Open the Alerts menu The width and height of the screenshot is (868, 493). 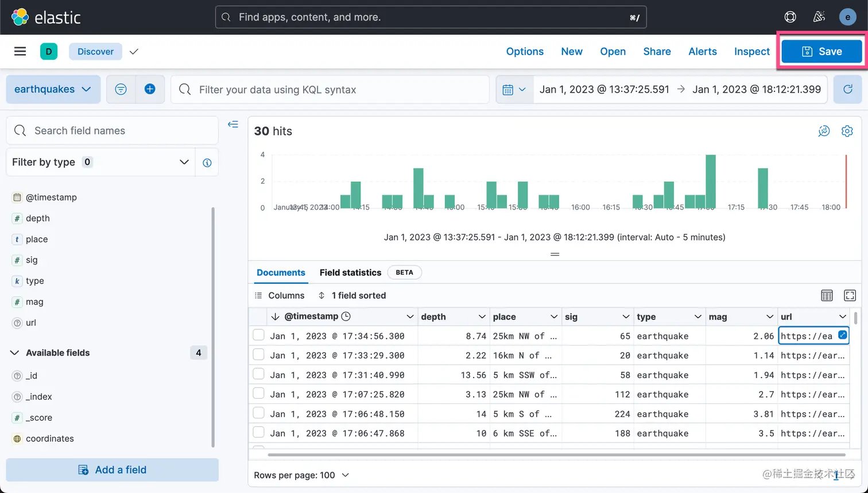click(x=703, y=51)
